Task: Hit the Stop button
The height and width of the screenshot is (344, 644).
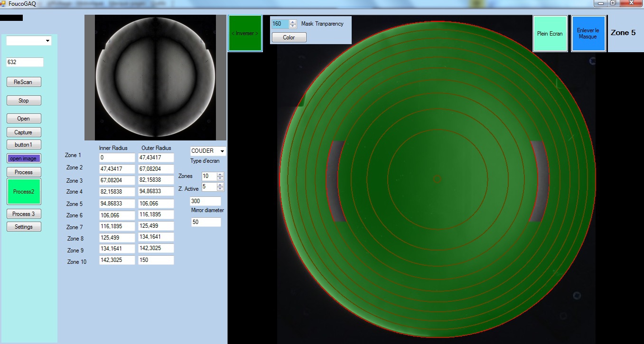Action: 24,101
